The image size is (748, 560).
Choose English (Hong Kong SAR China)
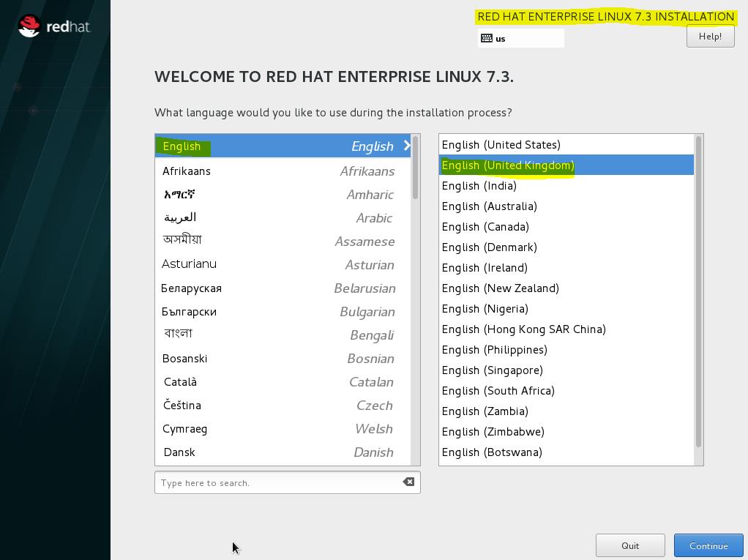(x=566, y=329)
